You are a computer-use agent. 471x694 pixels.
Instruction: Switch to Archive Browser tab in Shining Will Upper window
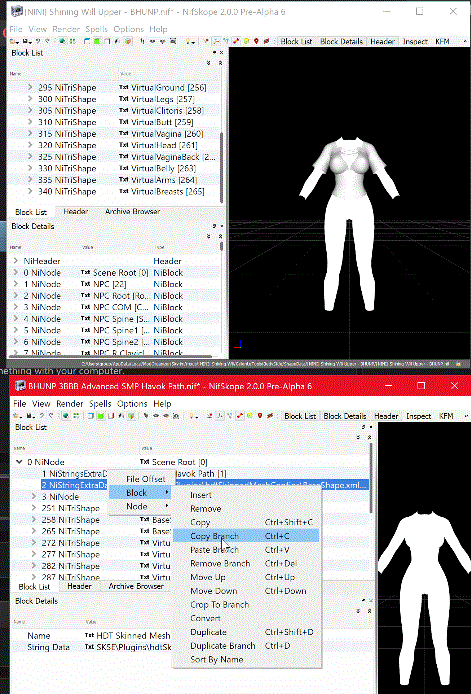coord(132,212)
